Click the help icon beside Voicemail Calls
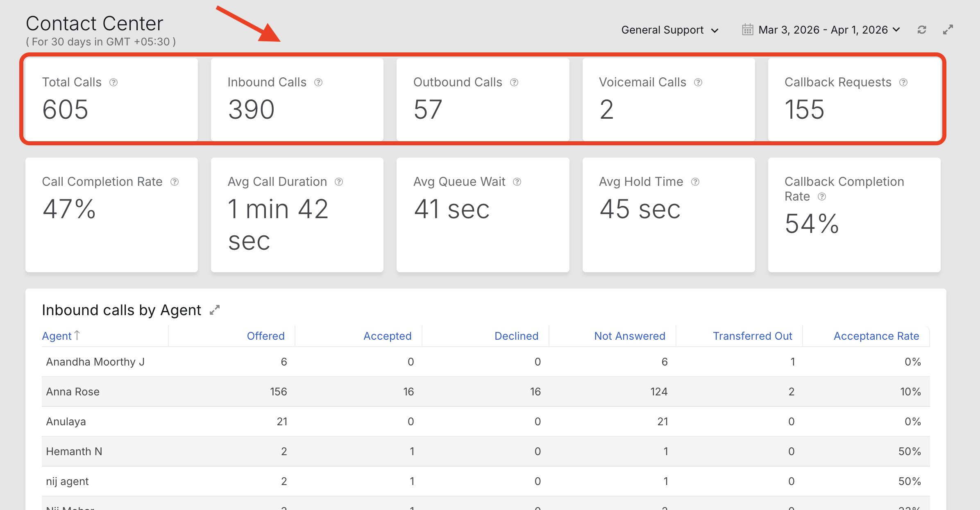This screenshot has height=510, width=980. click(x=698, y=82)
